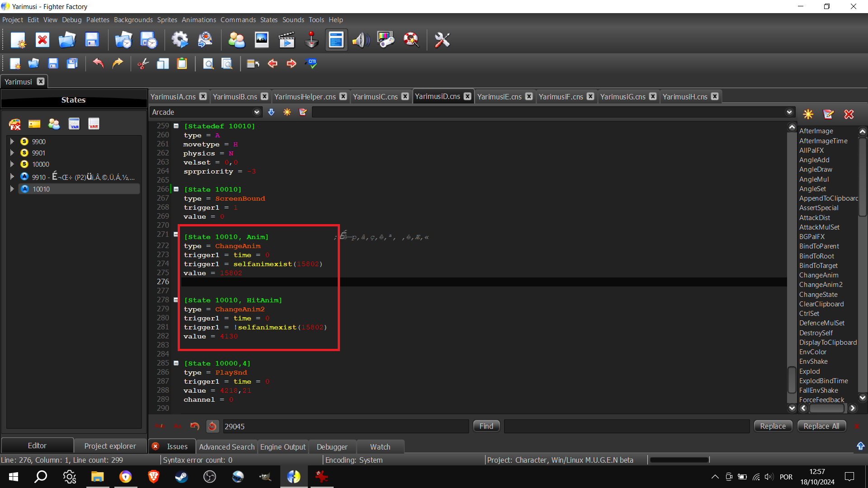This screenshot has width=868, height=488.
Task: Expand the 10000 state tree item
Action: click(12, 164)
